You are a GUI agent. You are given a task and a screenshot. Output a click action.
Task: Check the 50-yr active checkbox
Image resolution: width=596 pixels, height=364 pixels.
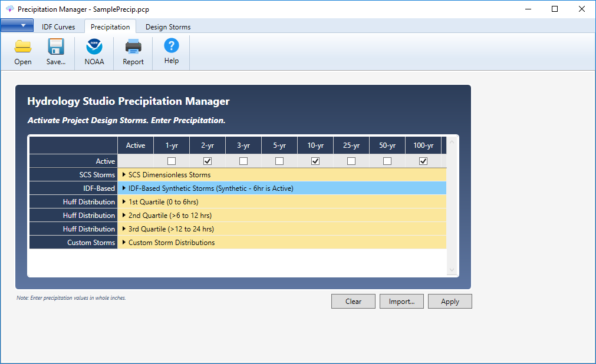[387, 161]
